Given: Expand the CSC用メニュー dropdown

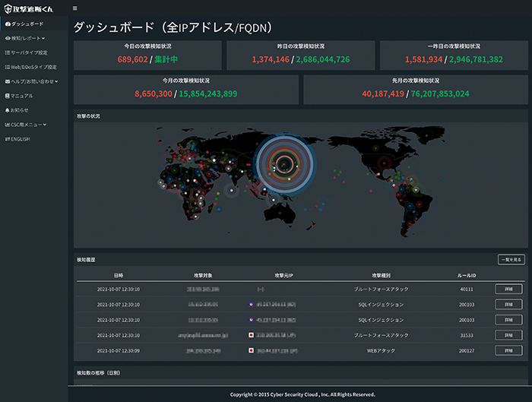Looking at the screenshot, I should [x=29, y=125].
